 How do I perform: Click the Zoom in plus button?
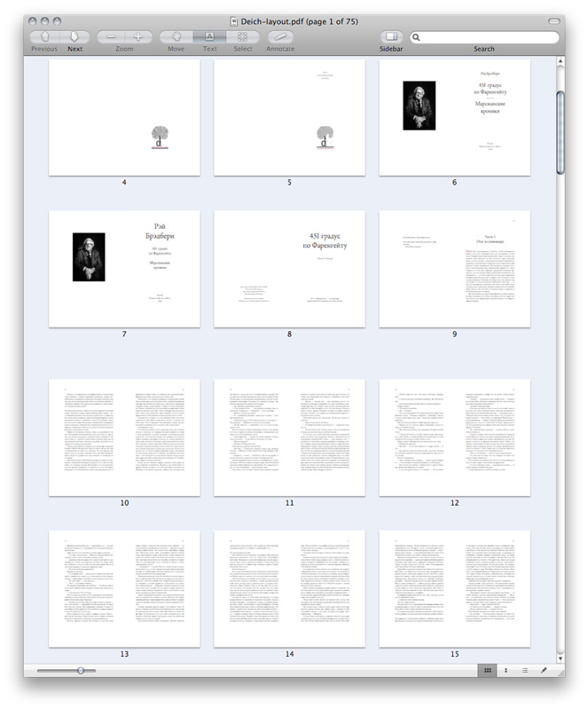pos(138,37)
